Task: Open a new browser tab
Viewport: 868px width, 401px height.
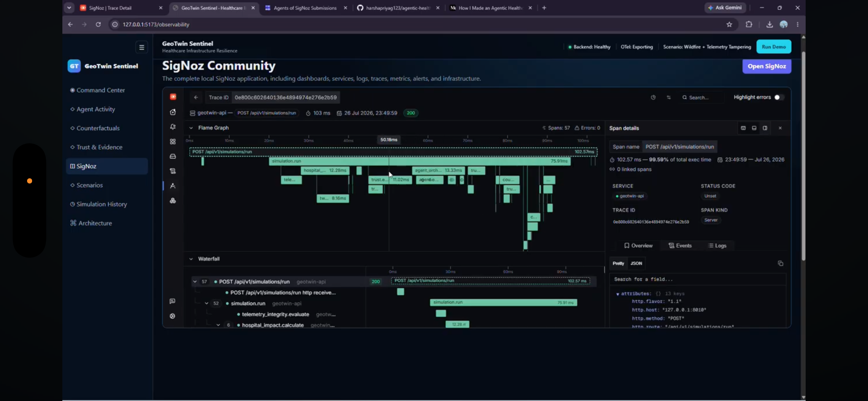Action: point(544,8)
